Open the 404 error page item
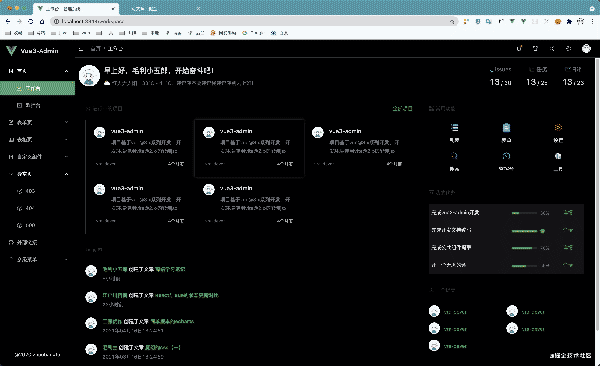This screenshot has height=366, width=600. click(38, 208)
